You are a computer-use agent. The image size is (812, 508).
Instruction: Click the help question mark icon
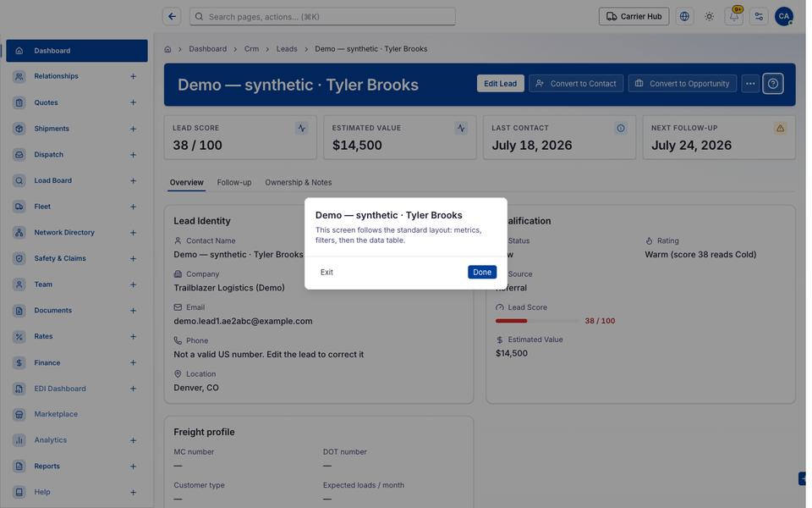[x=773, y=84]
